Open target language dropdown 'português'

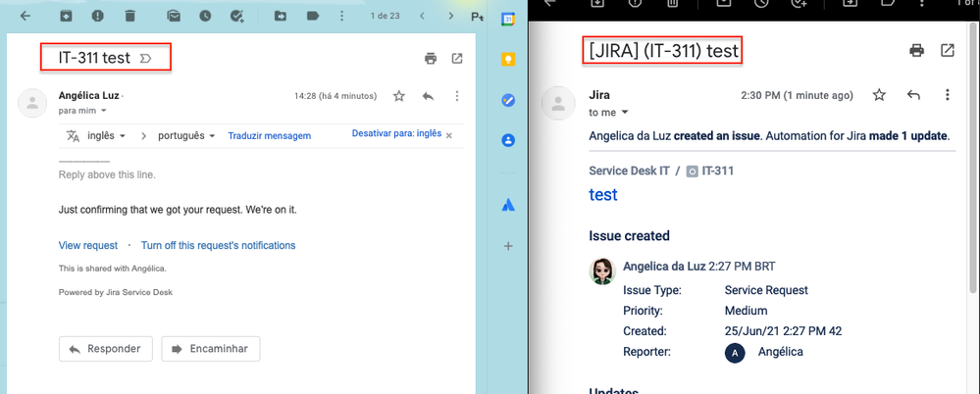[186, 135]
